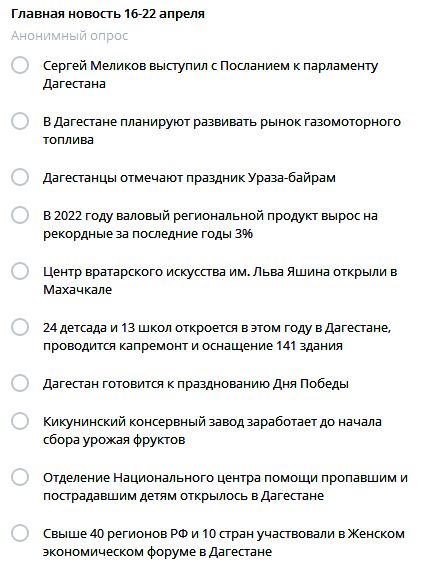This screenshot has height=571, width=421.
Task: Click answer text about рынок газомоторного топлива
Action: 222,131
